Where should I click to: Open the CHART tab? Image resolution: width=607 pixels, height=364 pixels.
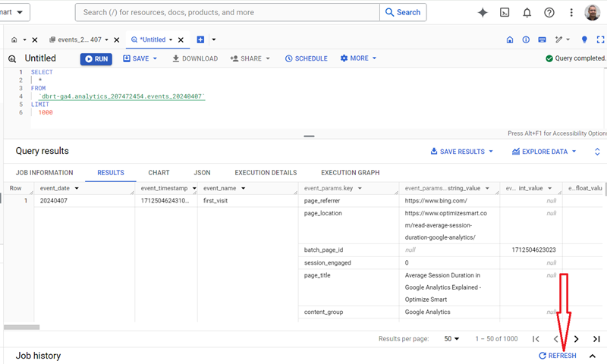tap(159, 173)
